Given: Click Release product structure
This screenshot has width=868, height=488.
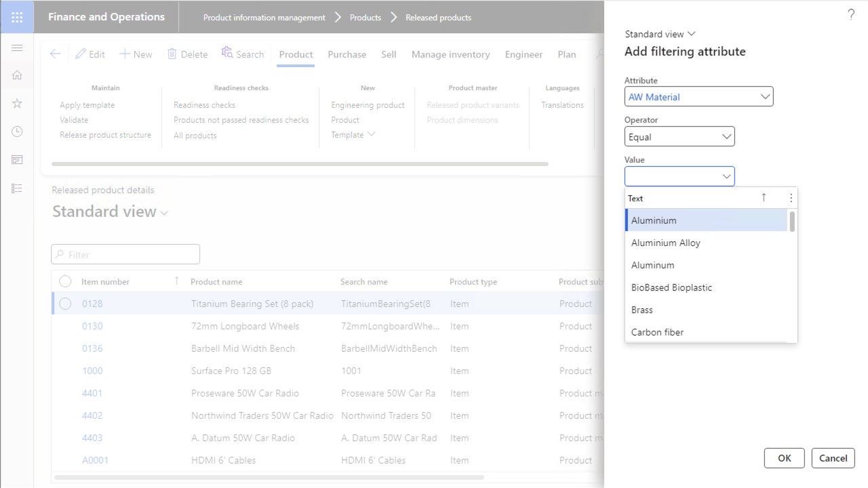Looking at the screenshot, I should point(106,135).
